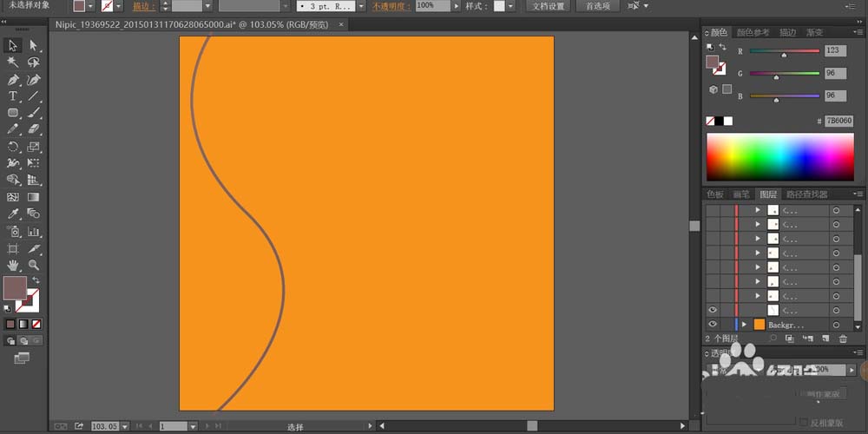Image resolution: width=868 pixels, height=434 pixels.
Task: Select the Mesh tool
Action: (x=13, y=197)
